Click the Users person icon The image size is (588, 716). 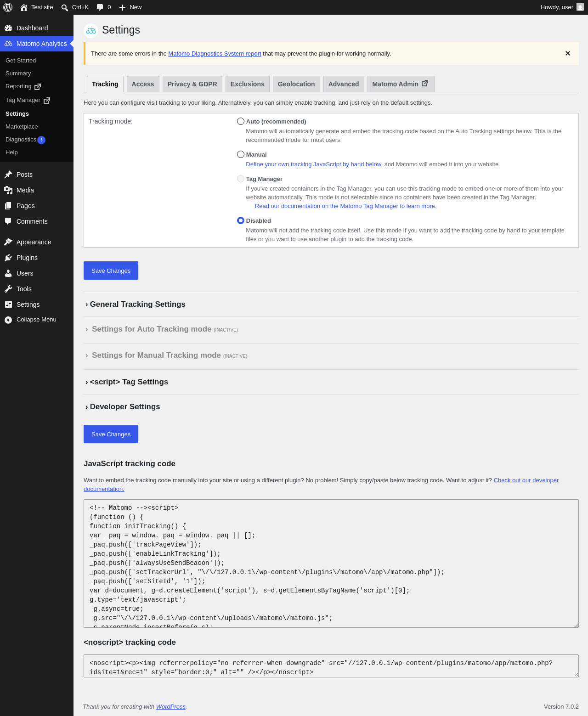pos(8,273)
